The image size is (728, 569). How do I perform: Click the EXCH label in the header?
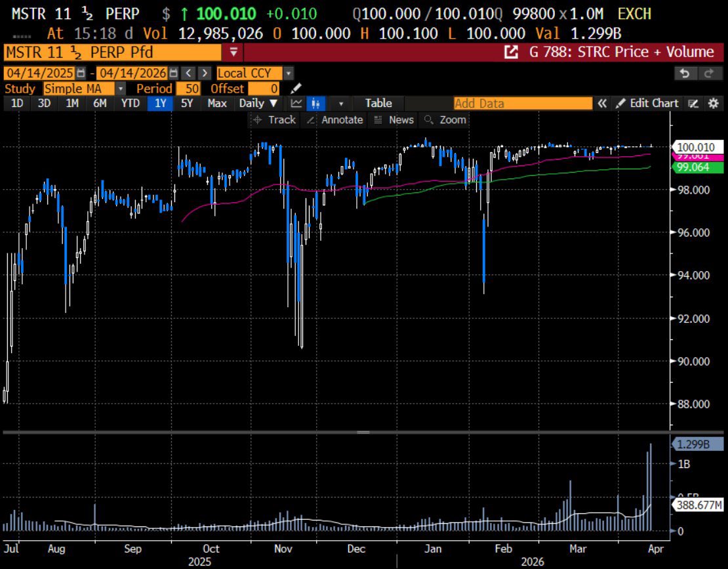coord(634,14)
